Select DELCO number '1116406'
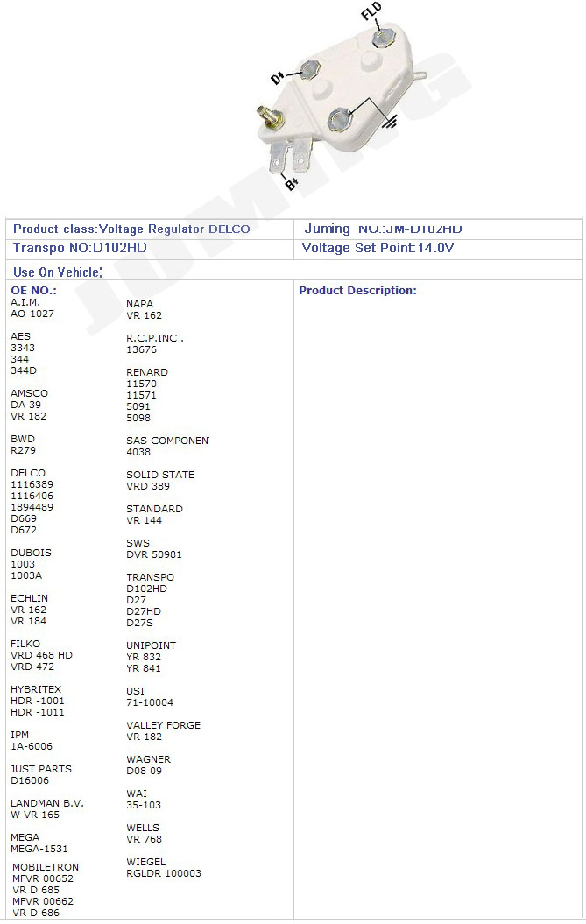The height and width of the screenshot is (924, 586). click(32, 496)
